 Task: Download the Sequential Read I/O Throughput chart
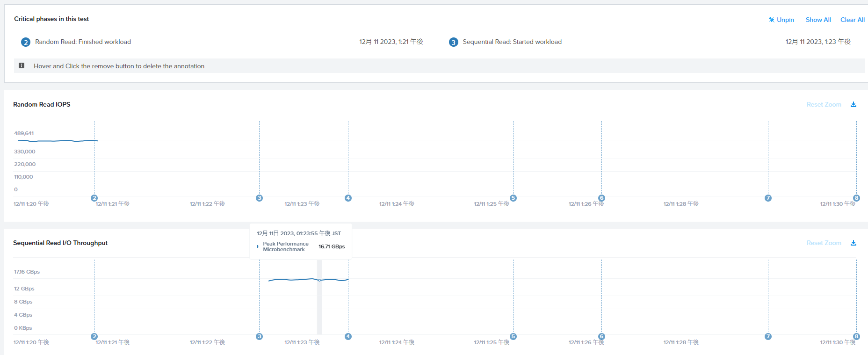click(854, 243)
